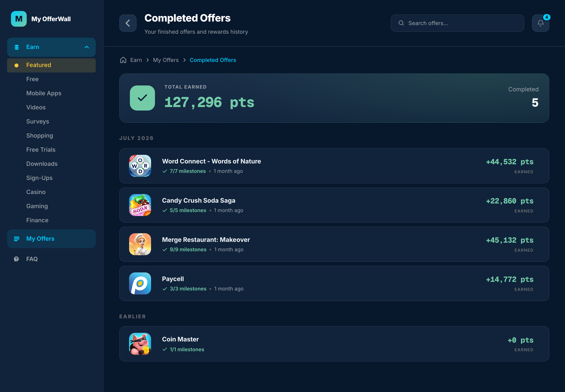Click chevron between Earn and My Offers breadcrumb
Viewport: 565px width, 392px height.
click(148, 60)
